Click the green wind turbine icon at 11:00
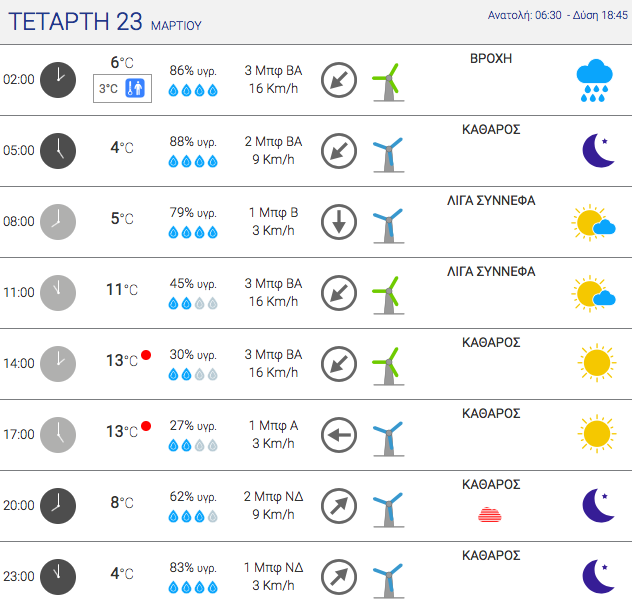Screen dimensions: 632x607 [388, 295]
